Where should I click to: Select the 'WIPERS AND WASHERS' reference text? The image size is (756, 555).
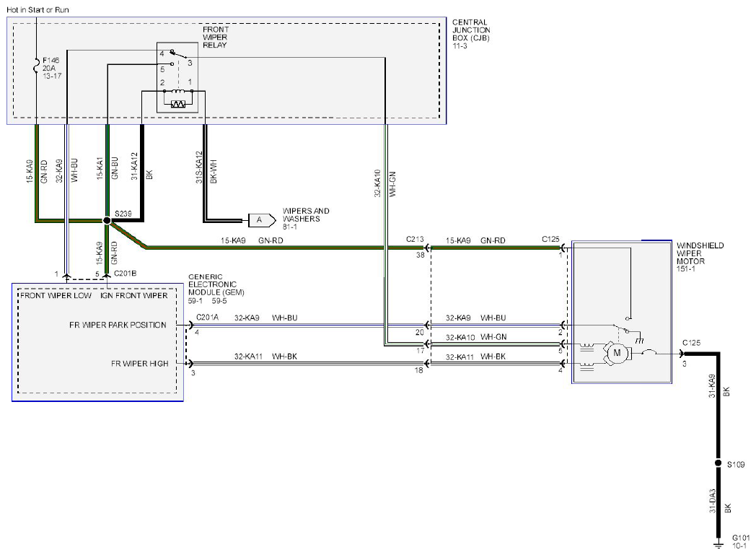(x=306, y=215)
